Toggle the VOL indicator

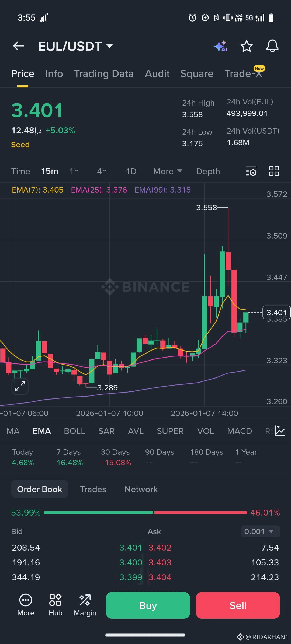point(206,431)
